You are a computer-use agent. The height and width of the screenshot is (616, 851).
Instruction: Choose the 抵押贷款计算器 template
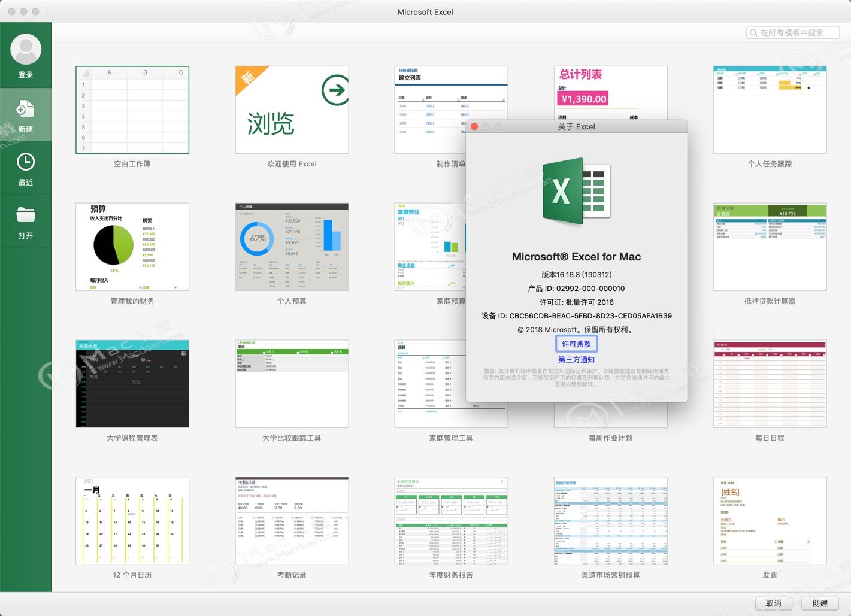click(770, 247)
